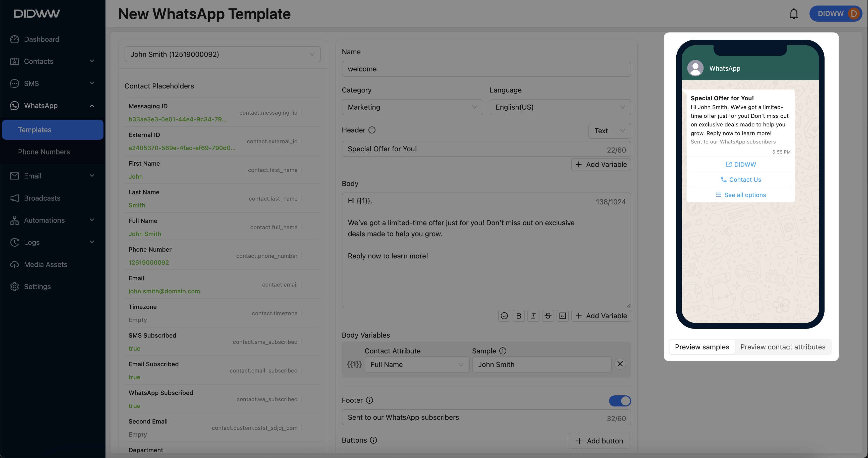Viewport: 868px width, 458px height.
Task: Click the contact.external_id placeholder
Action: point(272,141)
